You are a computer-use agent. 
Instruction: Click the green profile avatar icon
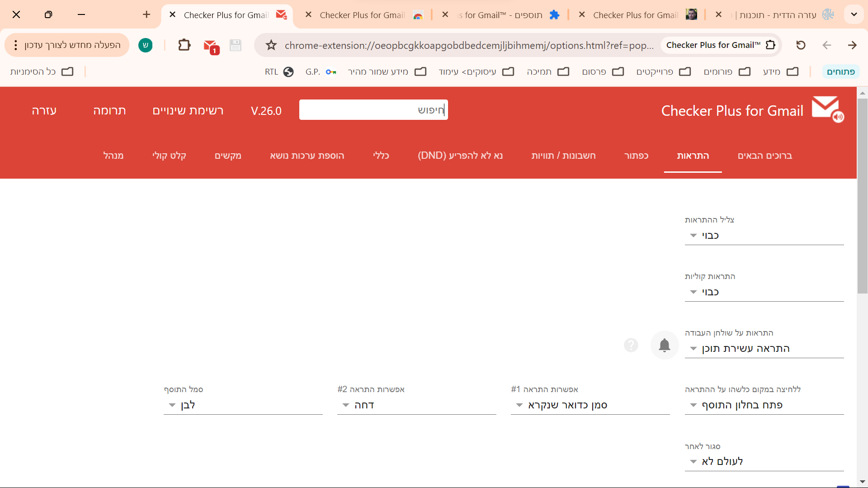pyautogui.click(x=145, y=45)
